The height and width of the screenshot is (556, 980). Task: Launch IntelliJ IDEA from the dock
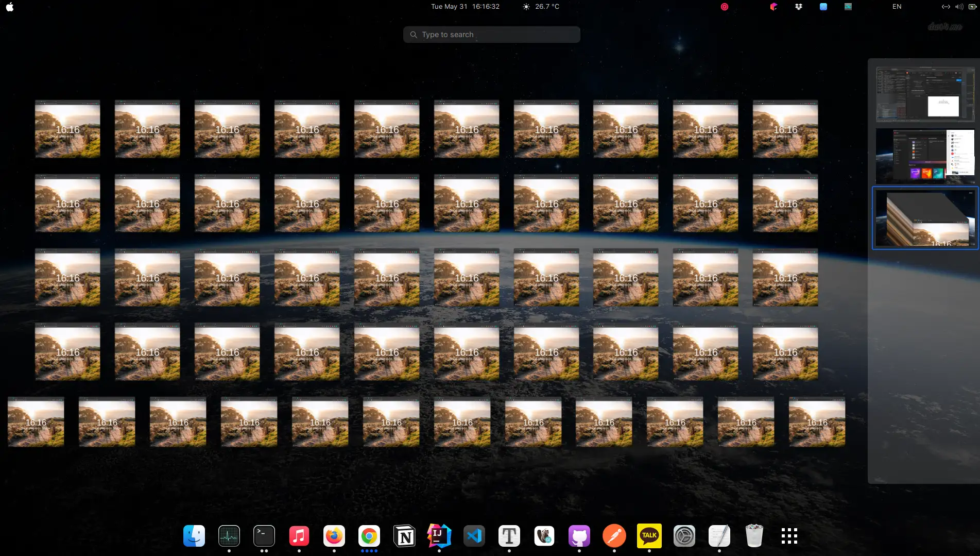439,536
